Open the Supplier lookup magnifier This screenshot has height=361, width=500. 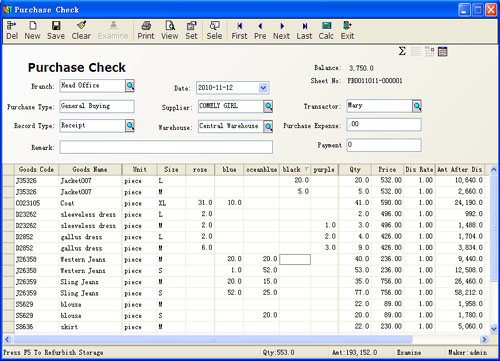[x=268, y=106]
